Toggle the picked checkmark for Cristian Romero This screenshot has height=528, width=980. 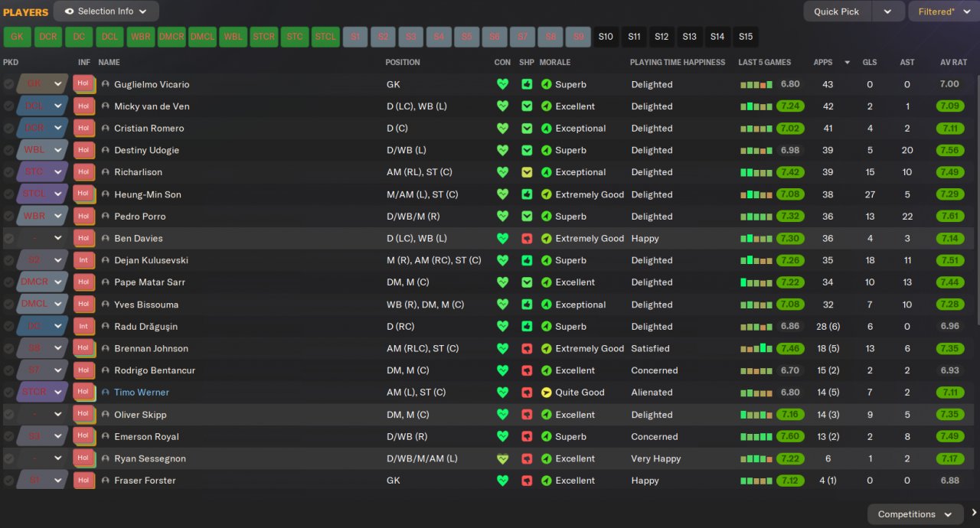click(x=8, y=129)
